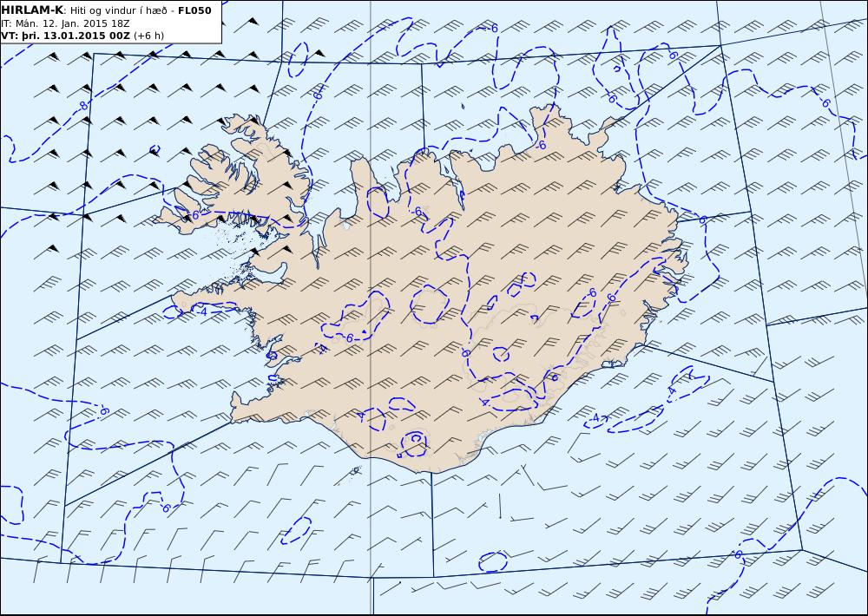Select the FL050 flight level text
This screenshot has height=616, width=868.
tap(194, 10)
